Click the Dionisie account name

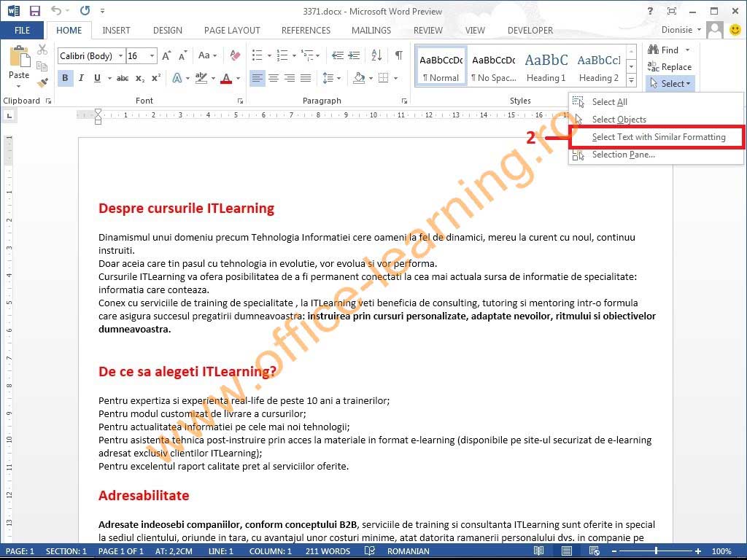pos(676,30)
